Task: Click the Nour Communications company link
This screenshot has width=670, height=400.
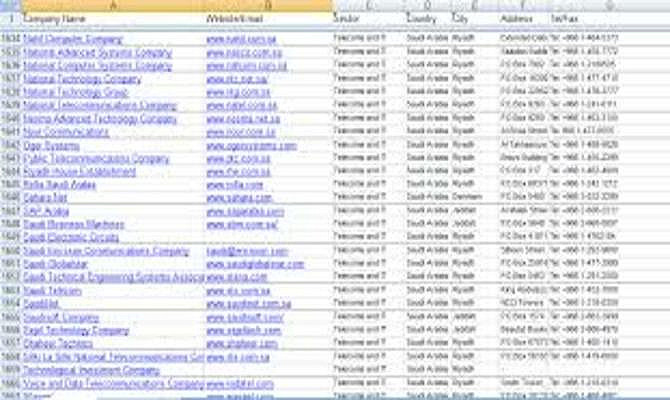Action: pyautogui.click(x=66, y=132)
